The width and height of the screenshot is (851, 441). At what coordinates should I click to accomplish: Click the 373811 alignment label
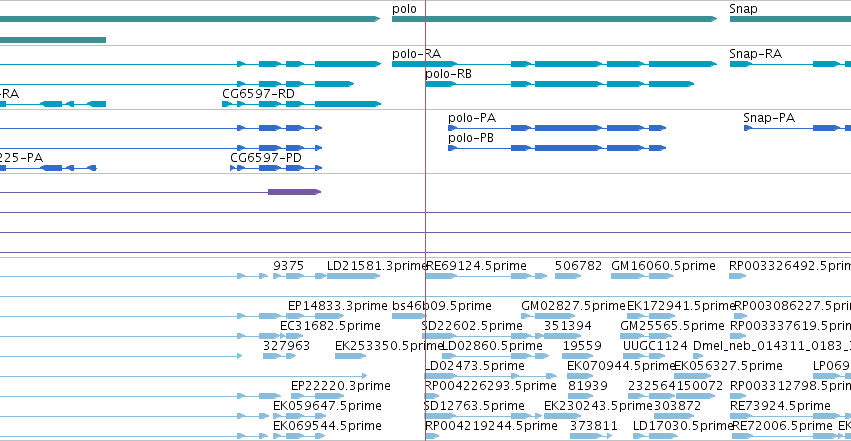(594, 426)
